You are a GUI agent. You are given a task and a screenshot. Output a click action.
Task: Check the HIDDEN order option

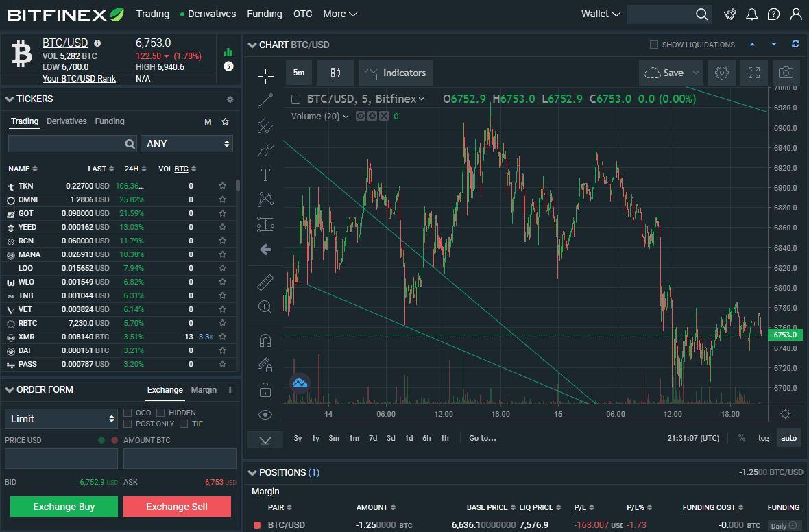click(x=160, y=413)
